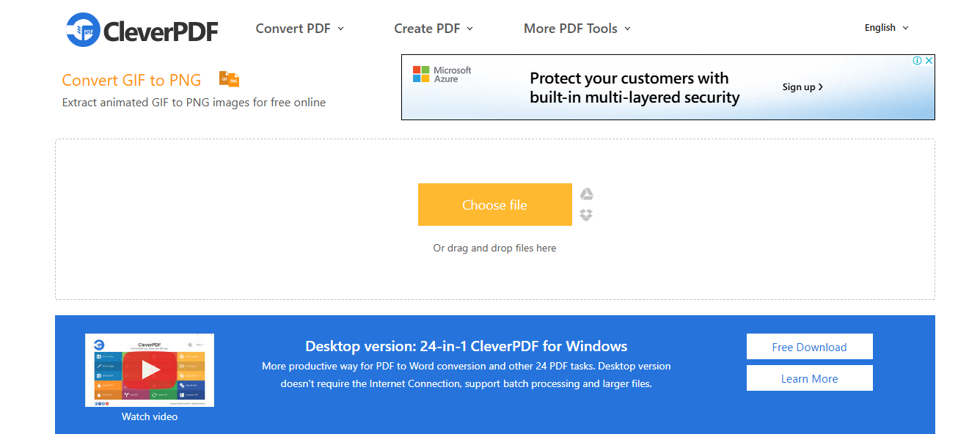Image resolution: width=980 pixels, height=434 pixels.
Task: Expand the Convert PDF menu
Action: tap(300, 29)
